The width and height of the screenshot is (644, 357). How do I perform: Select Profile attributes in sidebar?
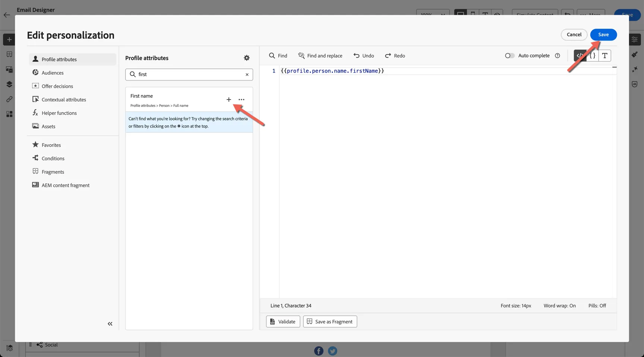point(73,59)
